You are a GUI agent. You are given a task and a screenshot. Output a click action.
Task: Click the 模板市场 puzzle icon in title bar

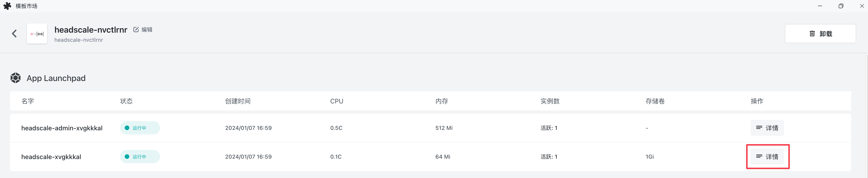(7, 6)
